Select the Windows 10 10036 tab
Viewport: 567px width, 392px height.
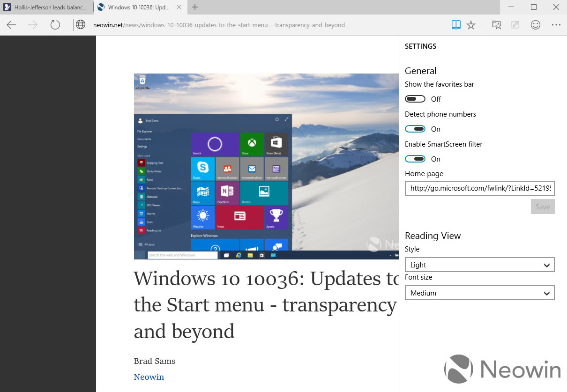point(140,7)
